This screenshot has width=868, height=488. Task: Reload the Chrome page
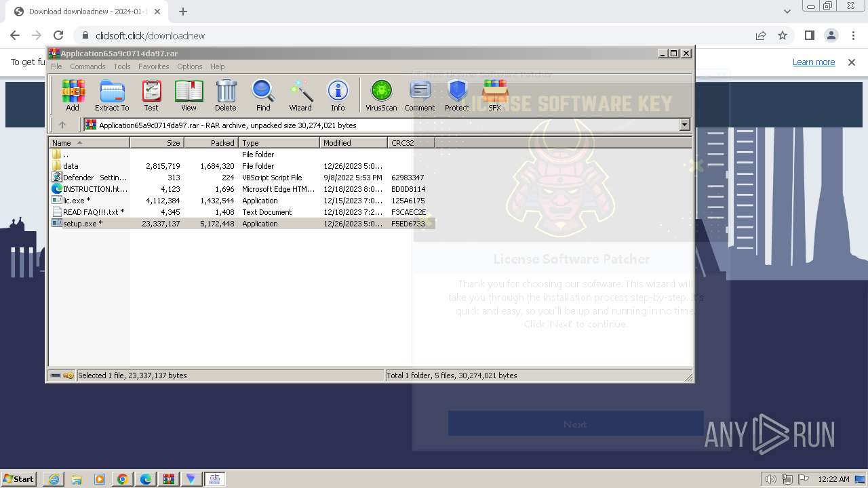(58, 35)
